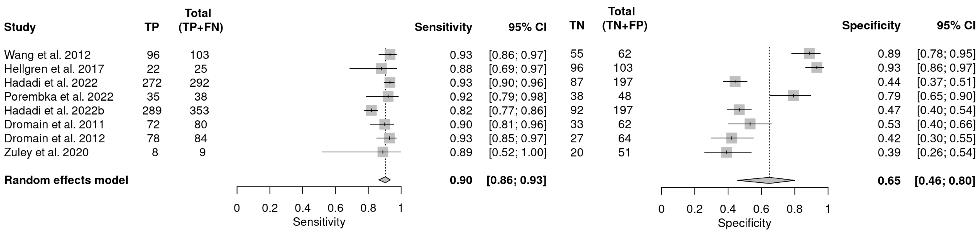Click the "Study" column header
Screen dimensions: 980x234
(20, 27)
